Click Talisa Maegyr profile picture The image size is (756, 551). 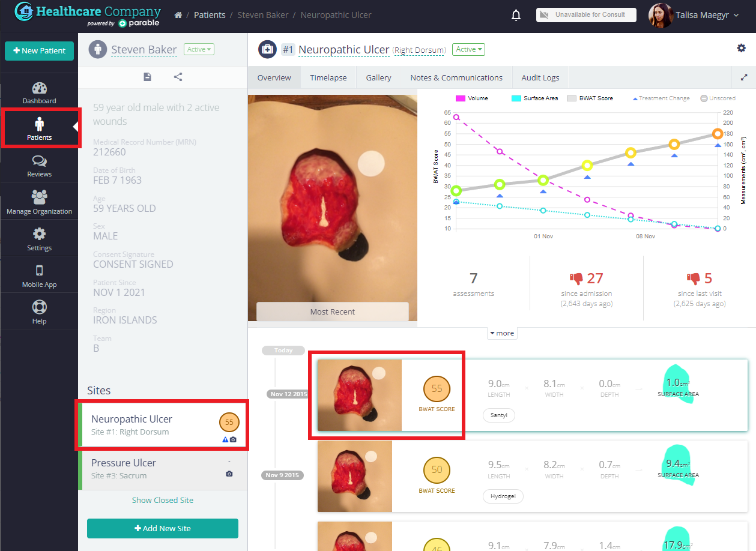660,15
